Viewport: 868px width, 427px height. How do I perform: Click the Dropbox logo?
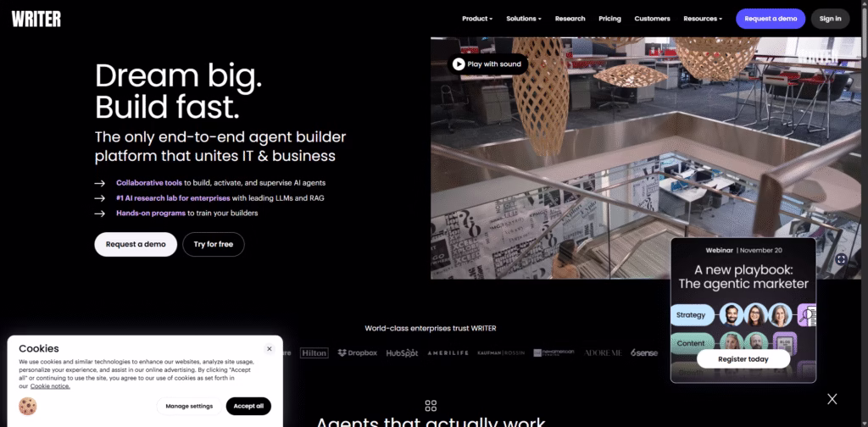tap(357, 352)
